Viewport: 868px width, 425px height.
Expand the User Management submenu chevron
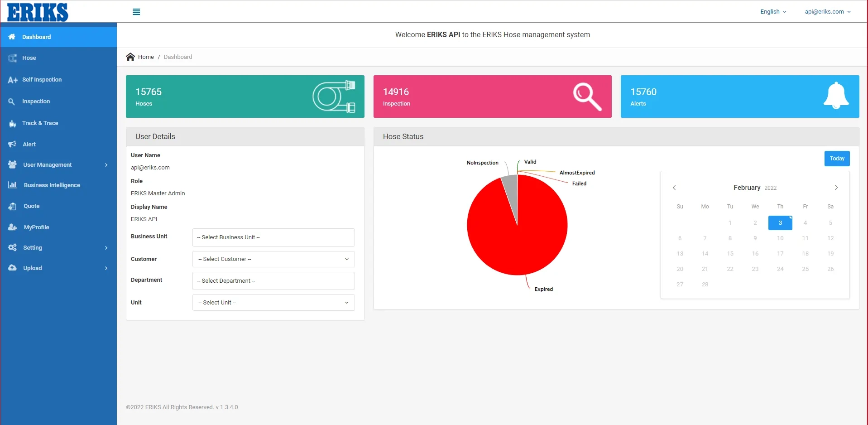tap(106, 165)
